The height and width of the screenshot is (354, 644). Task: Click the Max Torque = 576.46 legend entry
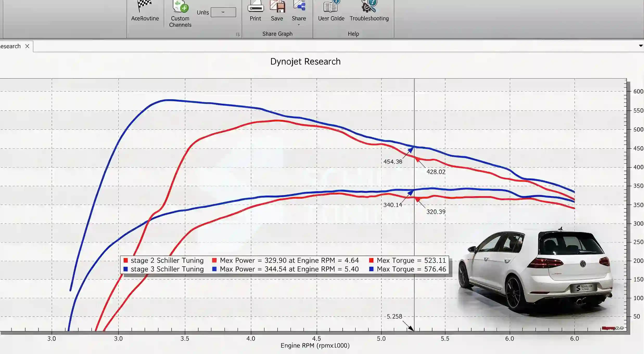coord(408,269)
